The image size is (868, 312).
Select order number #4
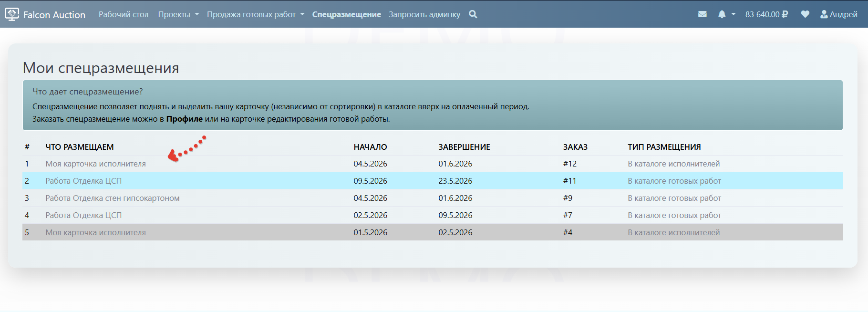[568, 232]
